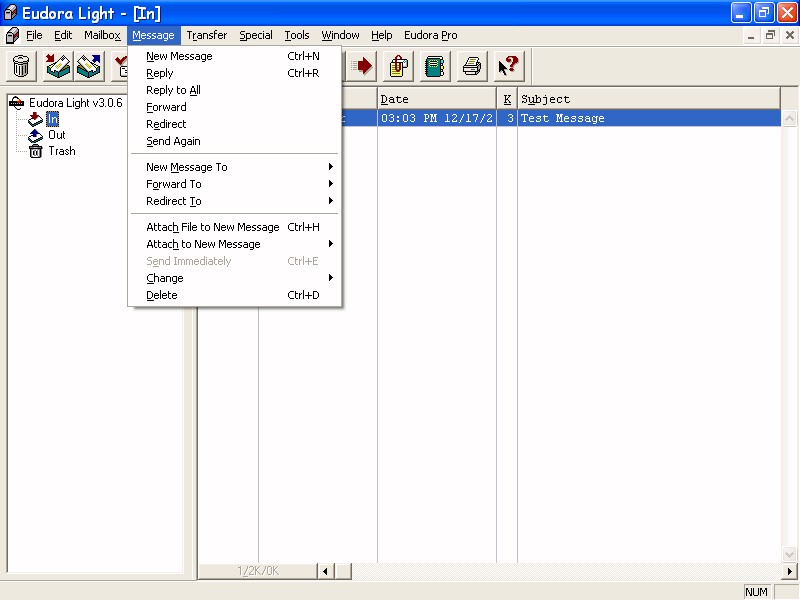Click the NUM status bar indicator
This screenshot has width=800, height=600.
click(x=756, y=592)
